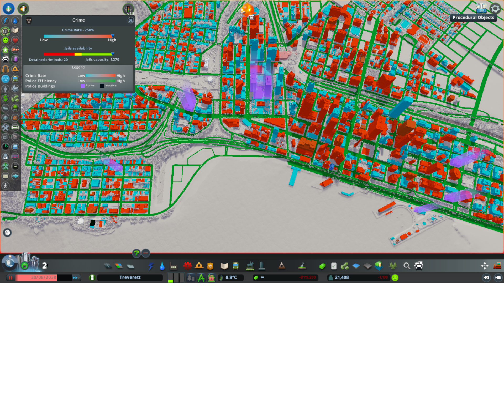
Task: Open the Fire Department build menu
Action: coord(199,266)
